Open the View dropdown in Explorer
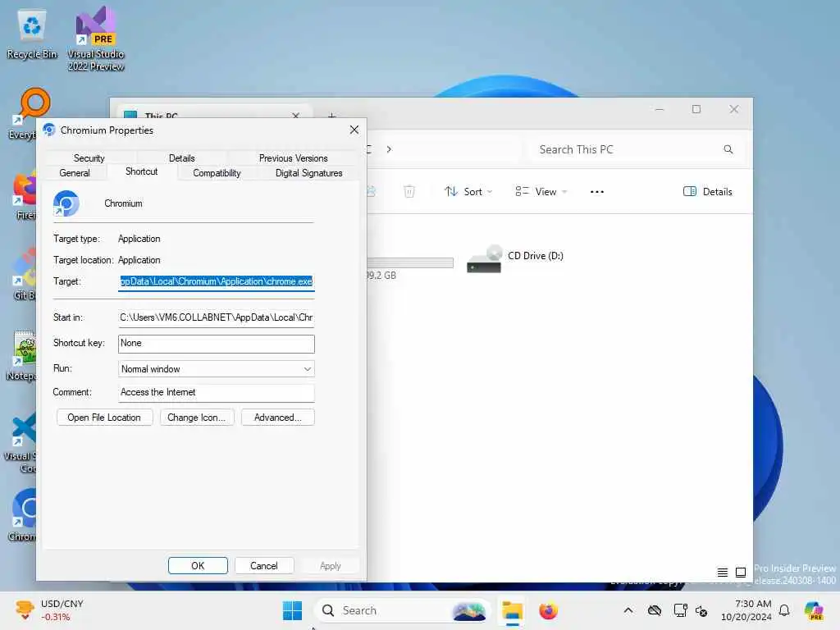The image size is (840, 630). pyautogui.click(x=541, y=192)
